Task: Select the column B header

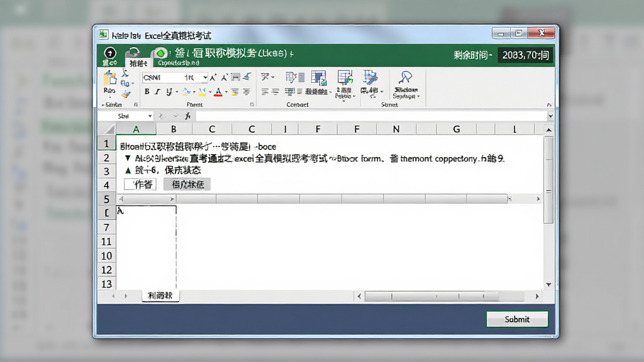Action: point(174,129)
